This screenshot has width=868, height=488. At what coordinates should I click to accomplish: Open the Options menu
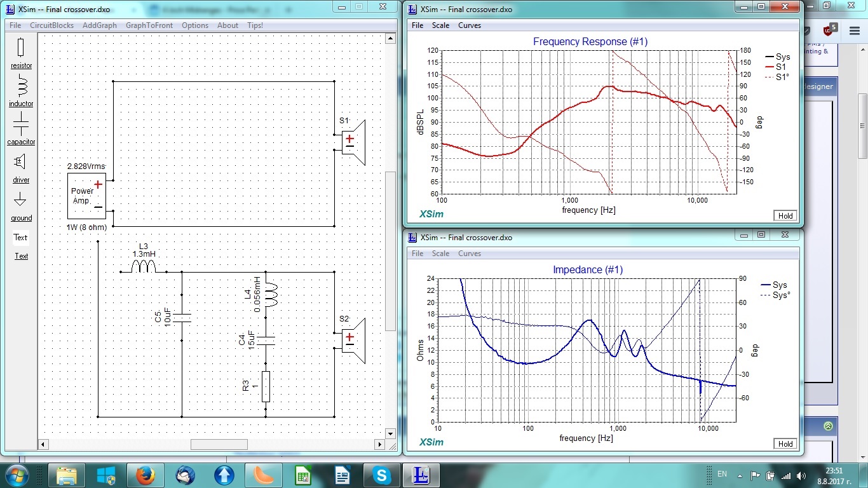pyautogui.click(x=195, y=25)
